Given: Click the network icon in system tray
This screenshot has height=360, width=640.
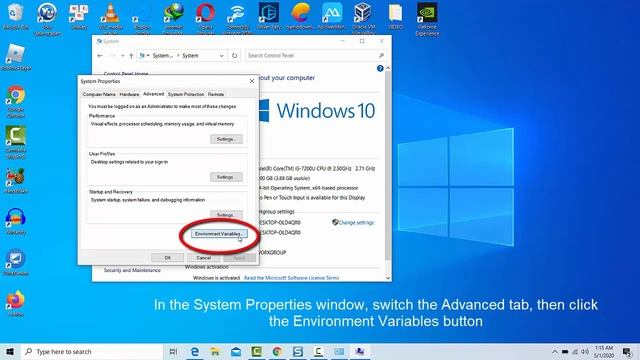Looking at the screenshot, I should 575,351.
